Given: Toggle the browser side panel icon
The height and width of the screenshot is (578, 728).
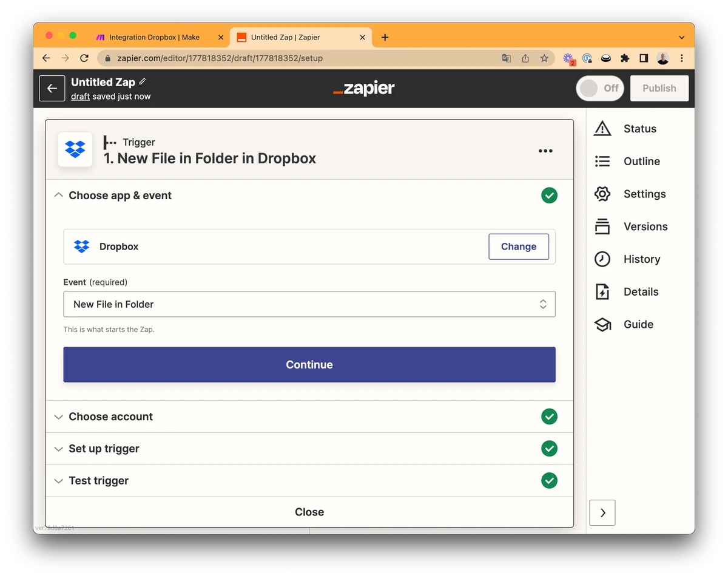Looking at the screenshot, I should click(644, 58).
